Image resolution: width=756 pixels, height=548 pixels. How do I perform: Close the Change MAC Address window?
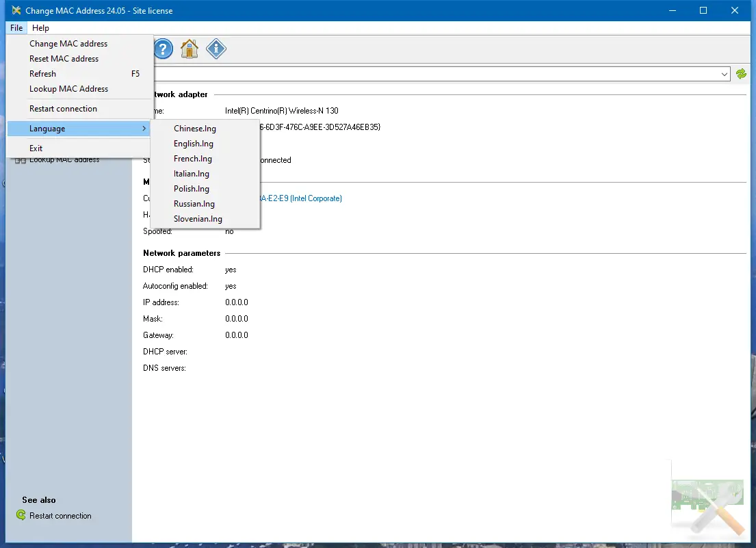(x=734, y=10)
